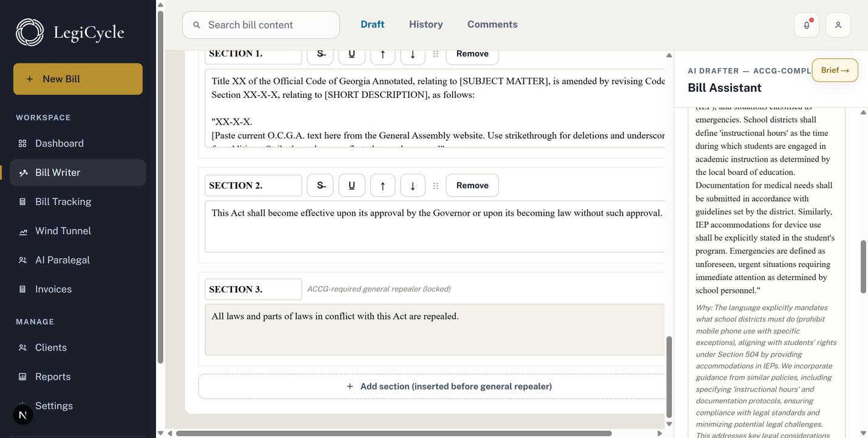
Task: Click the locked general repealer text
Action: 435,329
